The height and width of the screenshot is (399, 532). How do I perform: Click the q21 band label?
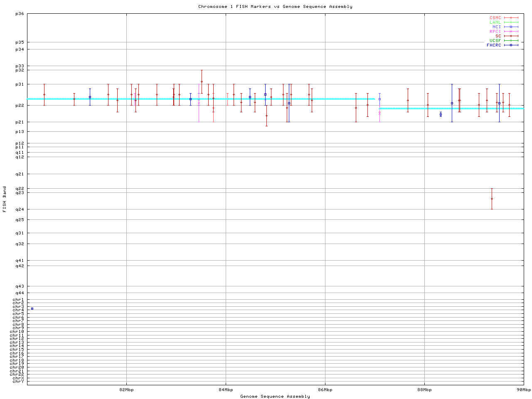pos(20,174)
